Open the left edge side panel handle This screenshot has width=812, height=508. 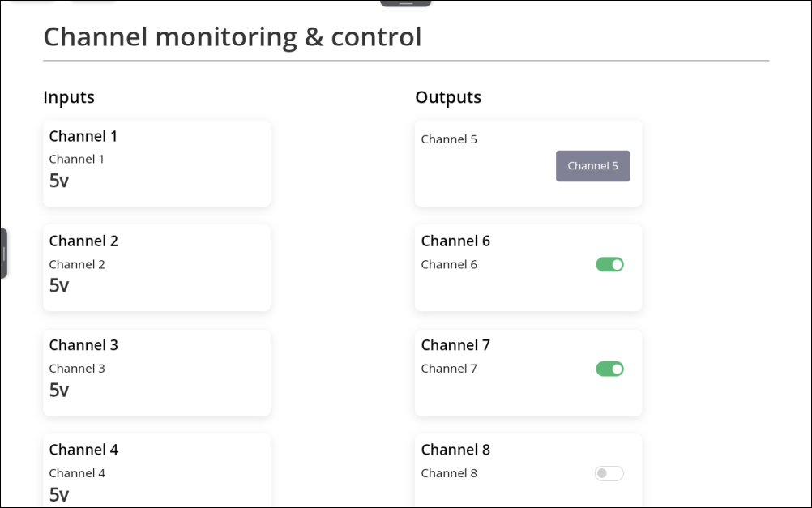[x=4, y=254]
